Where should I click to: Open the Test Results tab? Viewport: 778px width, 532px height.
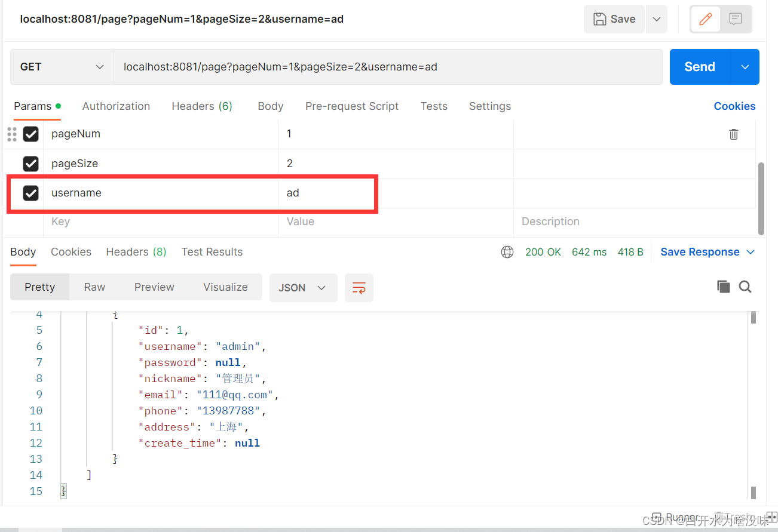(x=212, y=251)
